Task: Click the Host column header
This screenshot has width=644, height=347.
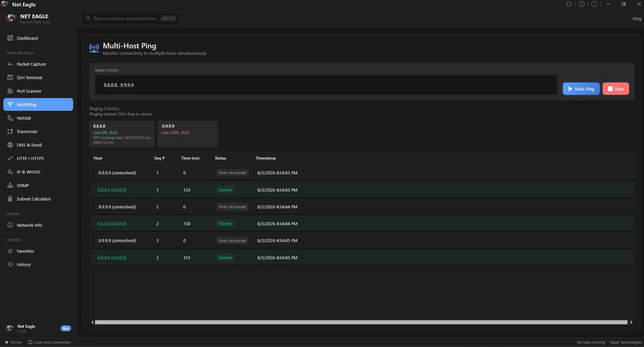Action: pyautogui.click(x=98, y=158)
